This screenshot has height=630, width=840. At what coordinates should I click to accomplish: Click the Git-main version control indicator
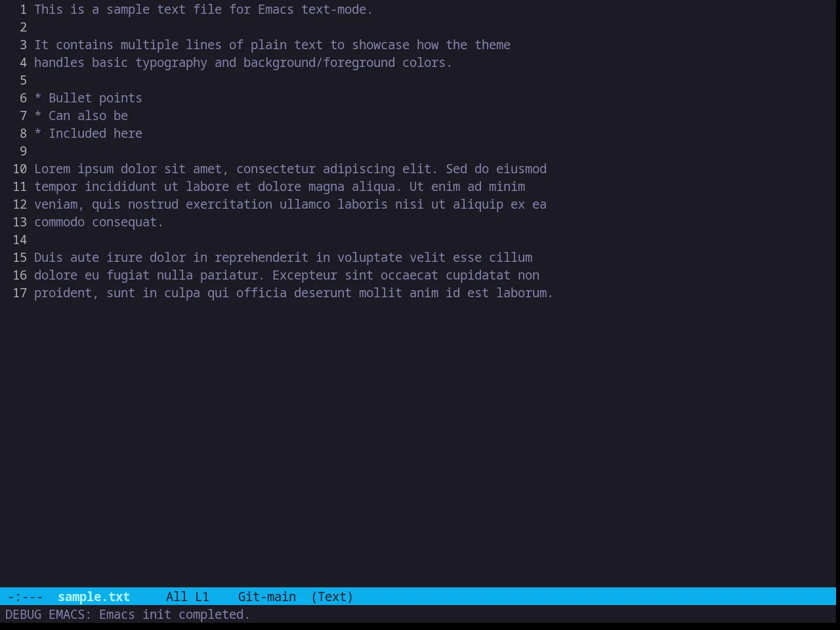tap(267, 597)
